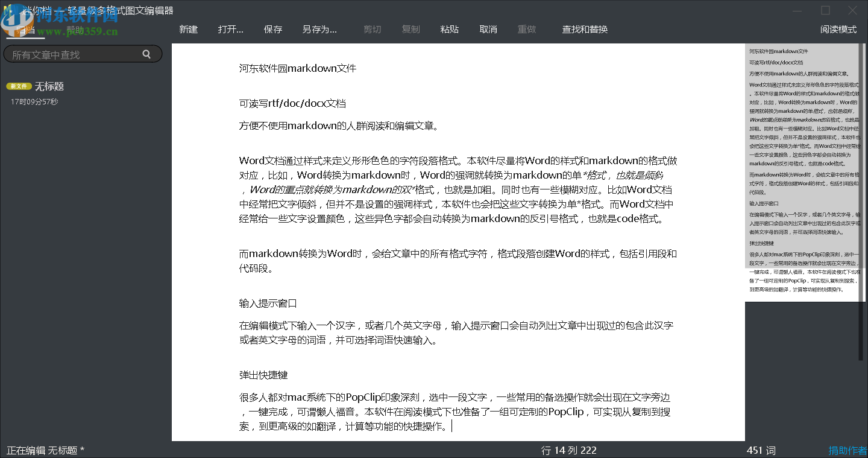Cut selected text using 剪切
The height and width of the screenshot is (458, 868).
pos(372,29)
